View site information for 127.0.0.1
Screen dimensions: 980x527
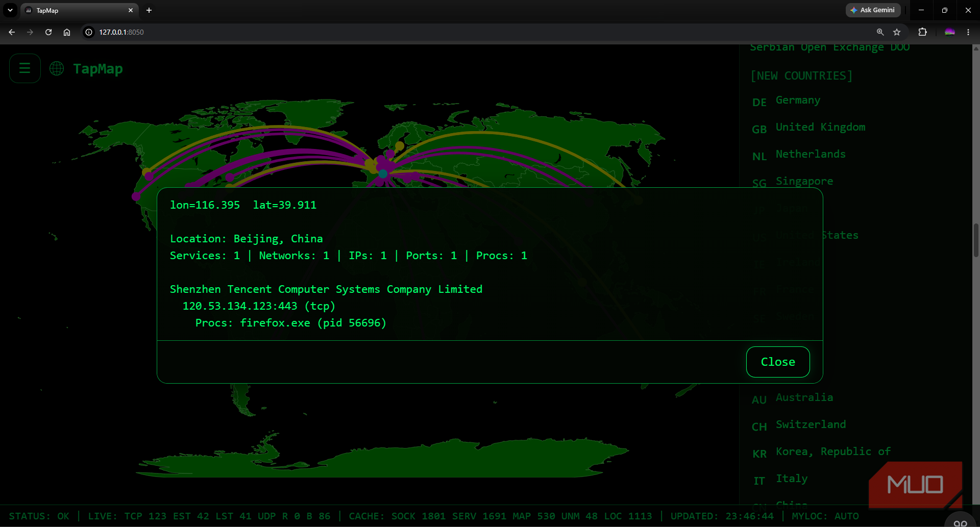click(89, 32)
